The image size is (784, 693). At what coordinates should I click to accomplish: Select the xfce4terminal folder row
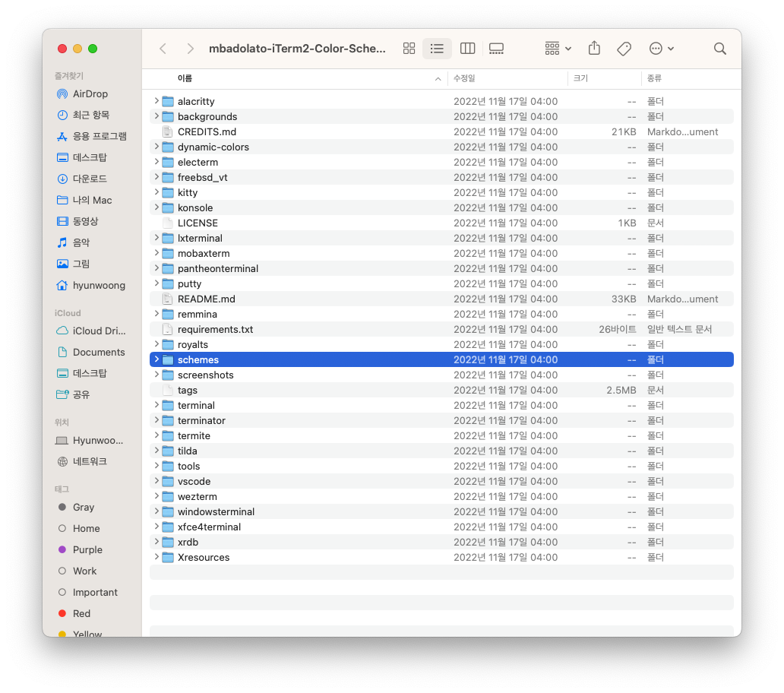441,527
